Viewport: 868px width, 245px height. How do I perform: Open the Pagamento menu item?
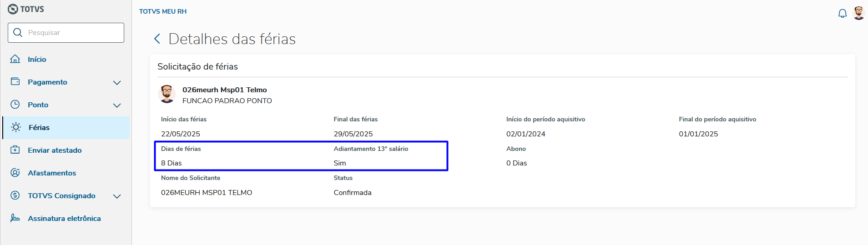[x=47, y=82]
